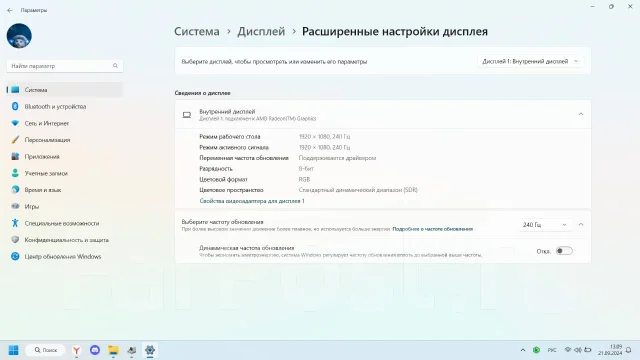The height and width of the screenshot is (360, 640).
Task: Click Режим активного сигнала 1920 × 1080 value
Action: point(324,147)
